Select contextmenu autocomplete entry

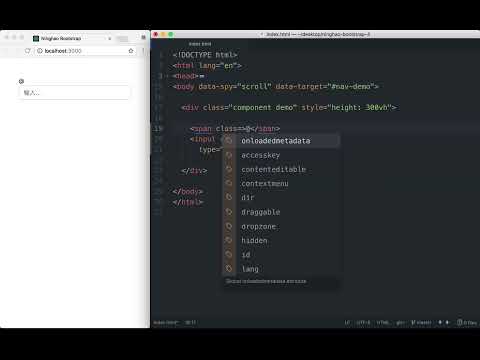281,183
